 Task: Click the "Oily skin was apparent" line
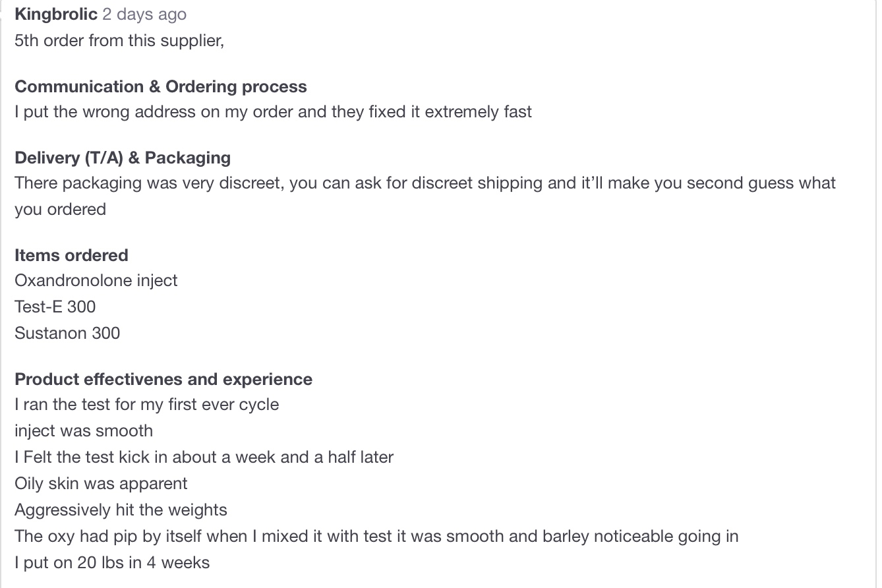(x=101, y=483)
